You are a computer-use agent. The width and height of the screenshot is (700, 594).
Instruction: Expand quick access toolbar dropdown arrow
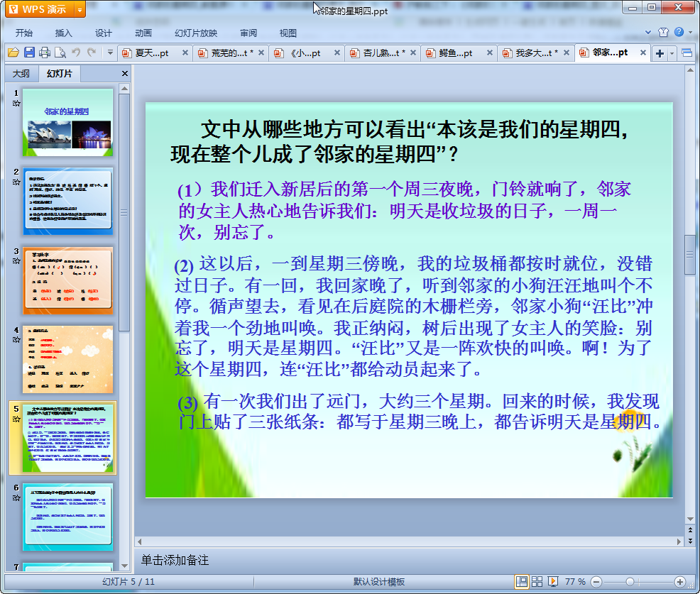pos(110,53)
